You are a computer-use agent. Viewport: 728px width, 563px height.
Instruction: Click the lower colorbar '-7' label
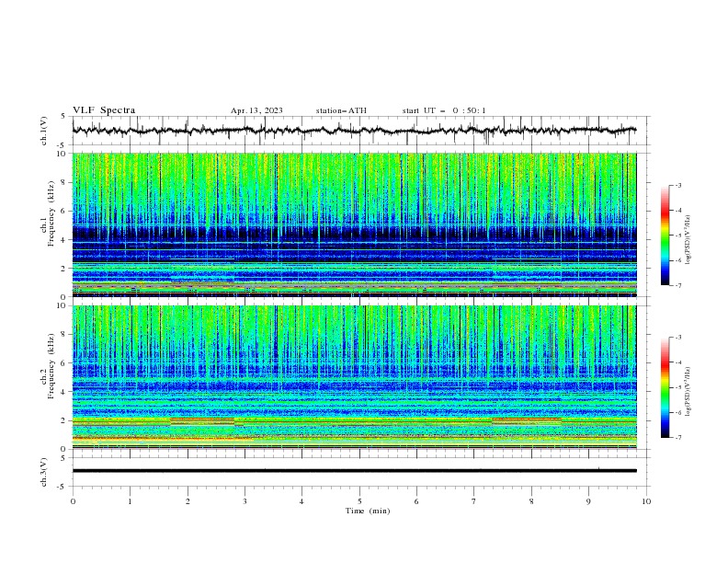click(677, 438)
